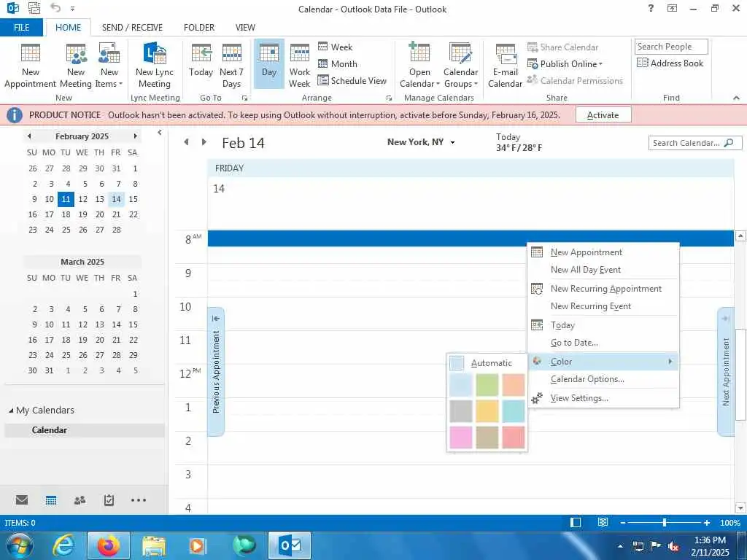
Task: Select New Recurring Event menu entry
Action: [x=603, y=306]
